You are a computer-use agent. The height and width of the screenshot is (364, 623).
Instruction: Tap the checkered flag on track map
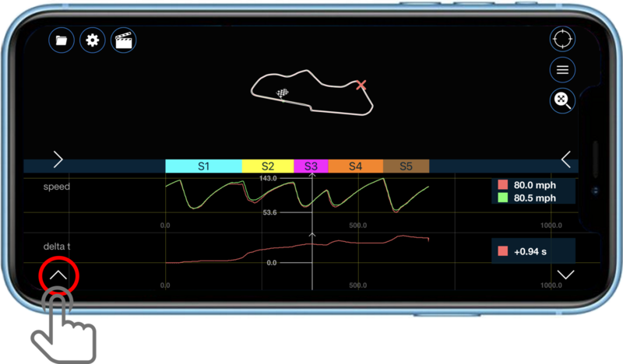tap(282, 93)
